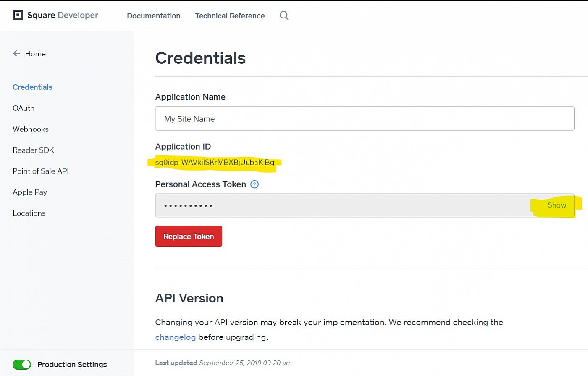Click the Personal Access Token label

click(x=201, y=184)
